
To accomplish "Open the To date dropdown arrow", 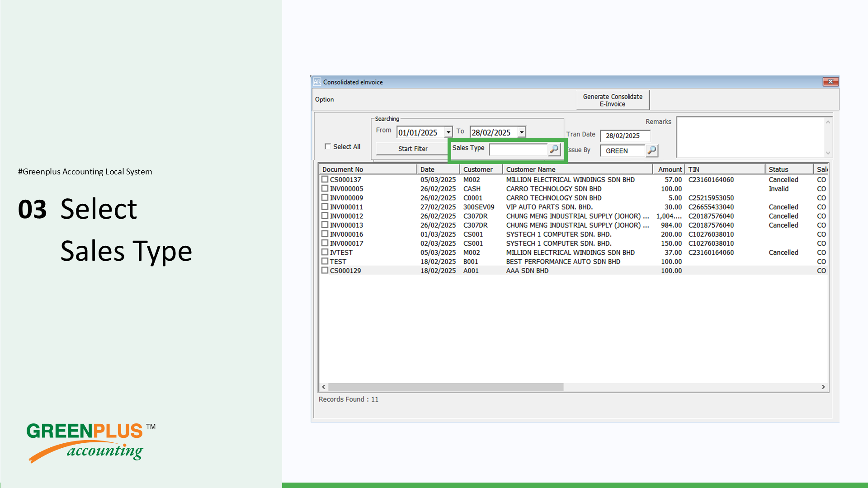I will click(x=522, y=132).
